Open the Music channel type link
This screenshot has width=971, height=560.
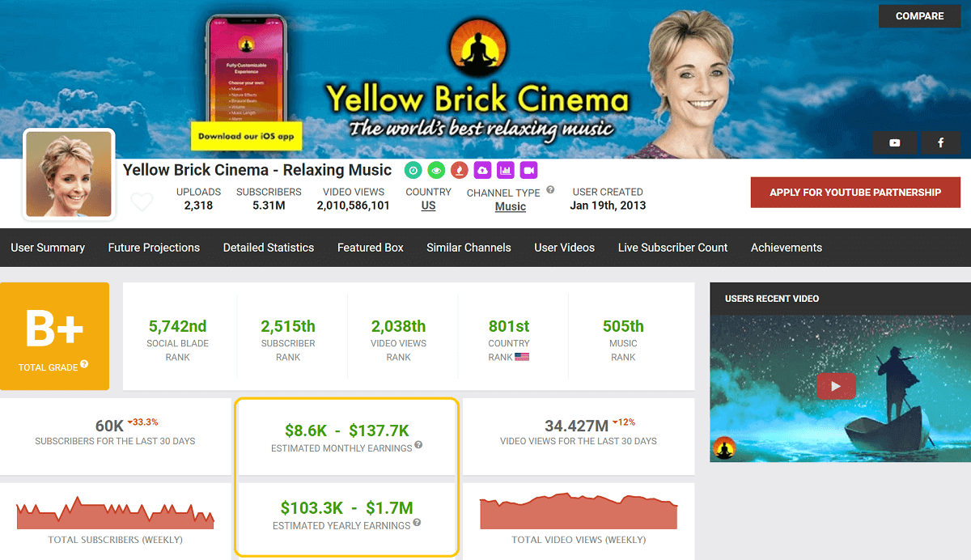pos(511,206)
